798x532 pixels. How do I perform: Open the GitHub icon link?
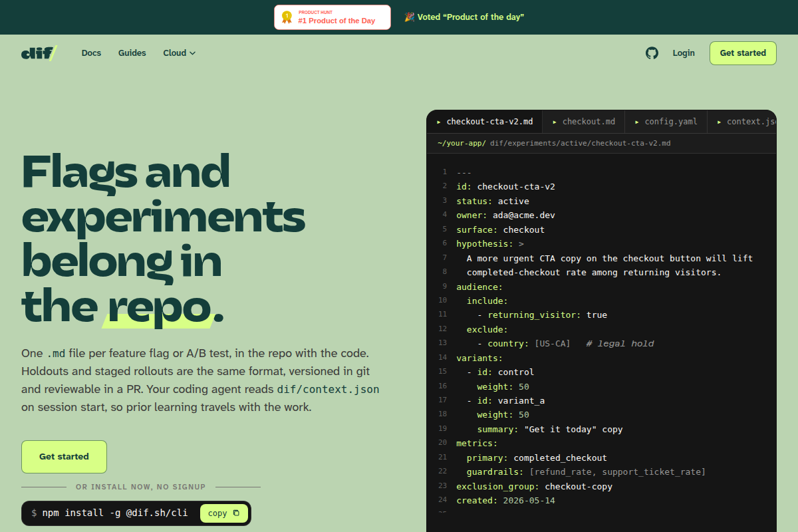[652, 53]
